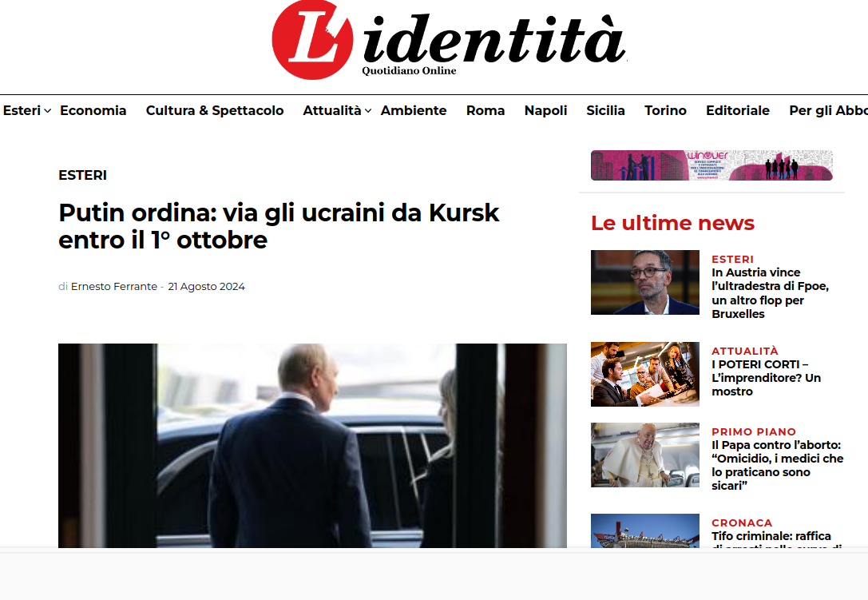Open the Economia section

point(93,110)
